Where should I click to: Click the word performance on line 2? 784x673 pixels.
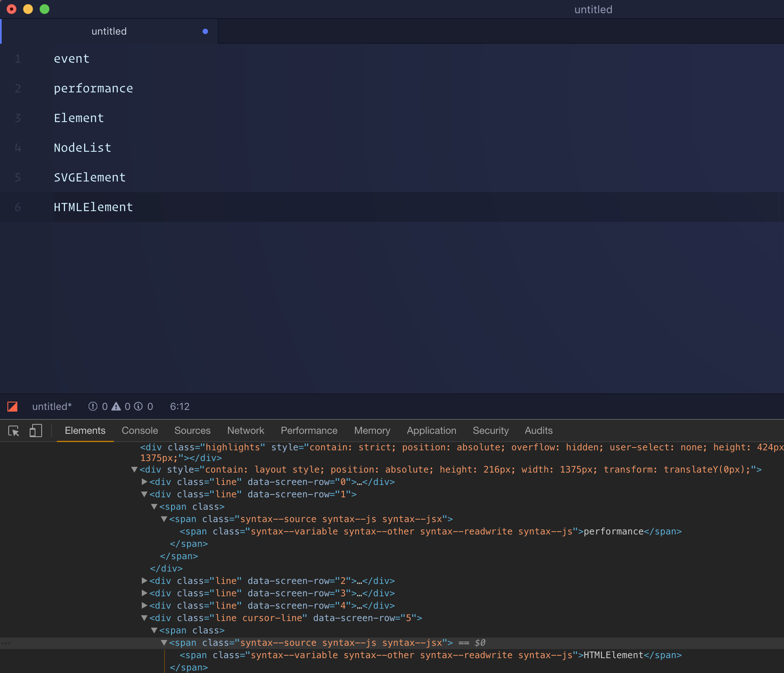coord(94,88)
